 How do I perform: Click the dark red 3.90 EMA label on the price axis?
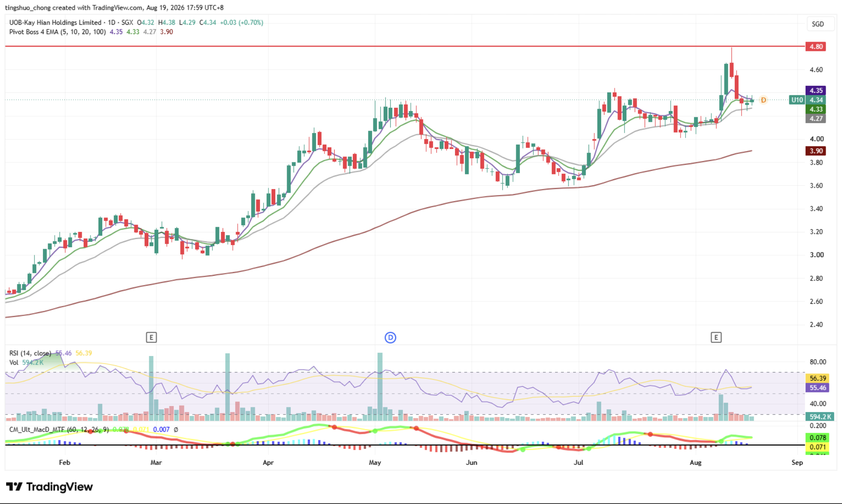[816, 151]
